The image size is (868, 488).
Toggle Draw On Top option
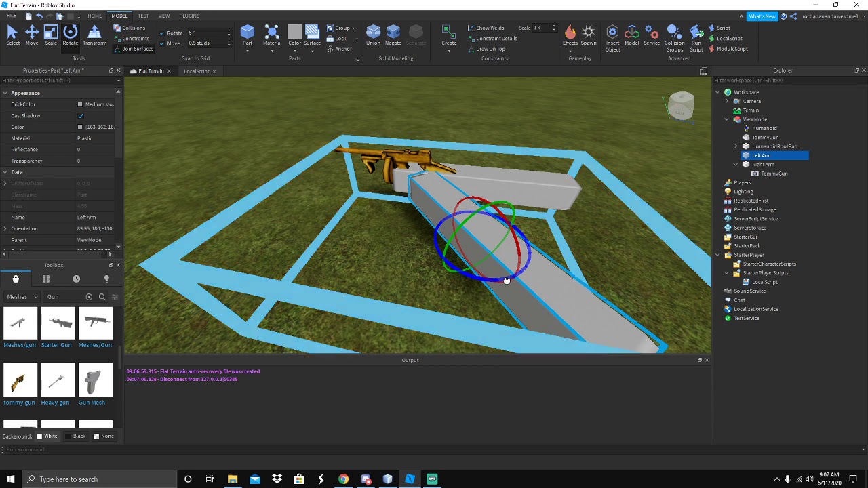(x=486, y=49)
